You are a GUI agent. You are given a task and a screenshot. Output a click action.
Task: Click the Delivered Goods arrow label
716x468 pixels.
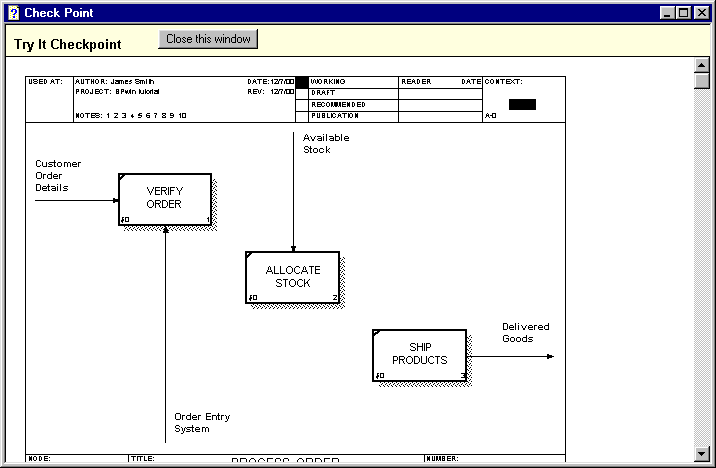[526, 333]
